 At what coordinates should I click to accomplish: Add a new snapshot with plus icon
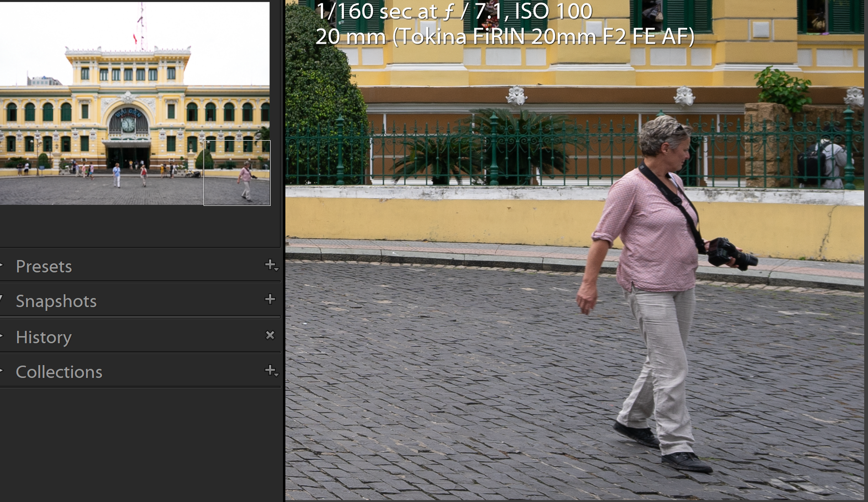coord(270,299)
